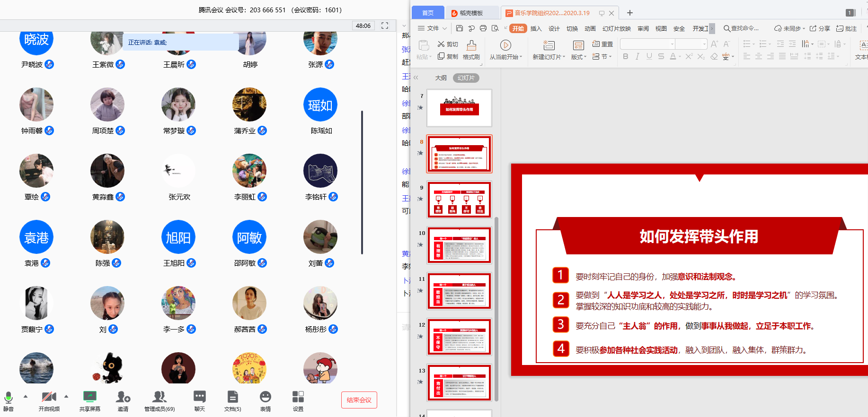Viewport: 868px width, 417px height.
Task: Click the fullscreen icon beside meeting timer
Action: click(x=385, y=26)
